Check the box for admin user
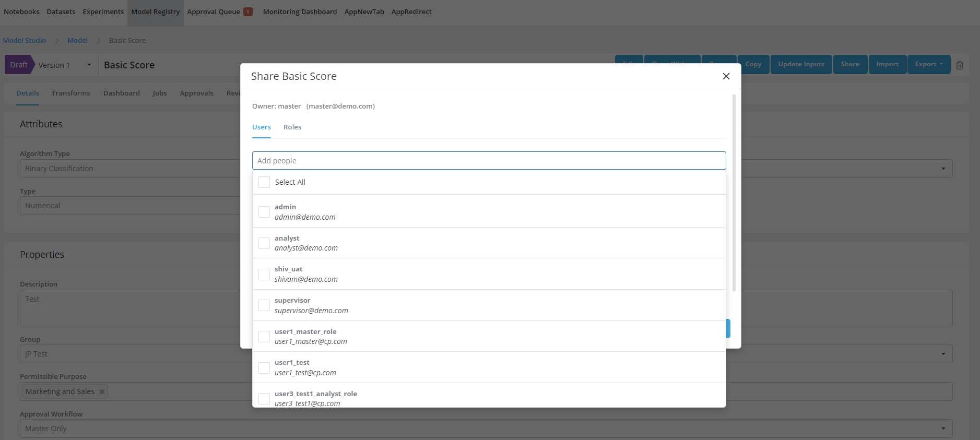The height and width of the screenshot is (440, 980). pos(264,212)
